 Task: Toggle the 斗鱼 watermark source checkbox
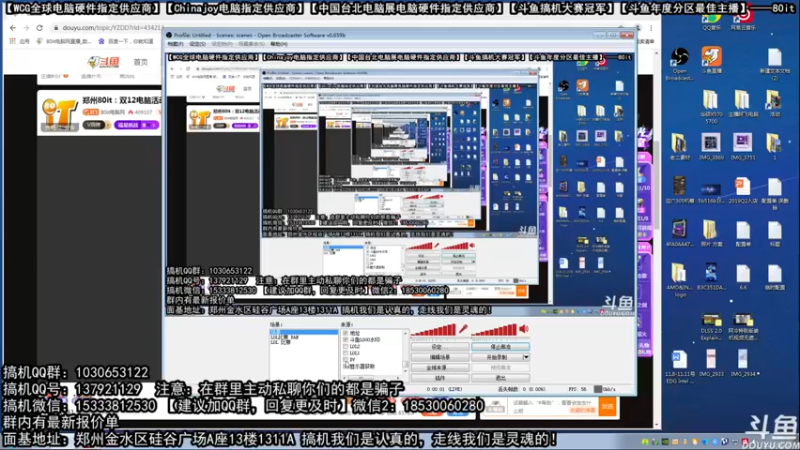pyautogui.click(x=346, y=340)
